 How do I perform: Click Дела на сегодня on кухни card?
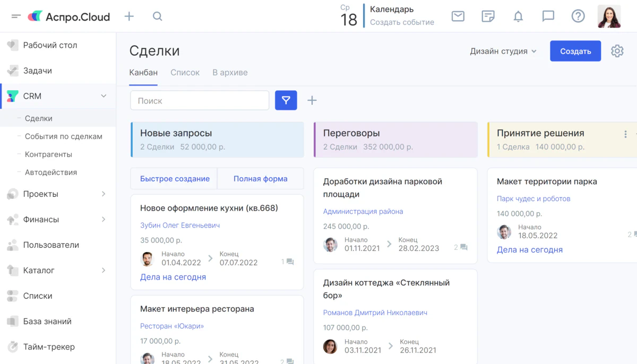pyautogui.click(x=173, y=277)
